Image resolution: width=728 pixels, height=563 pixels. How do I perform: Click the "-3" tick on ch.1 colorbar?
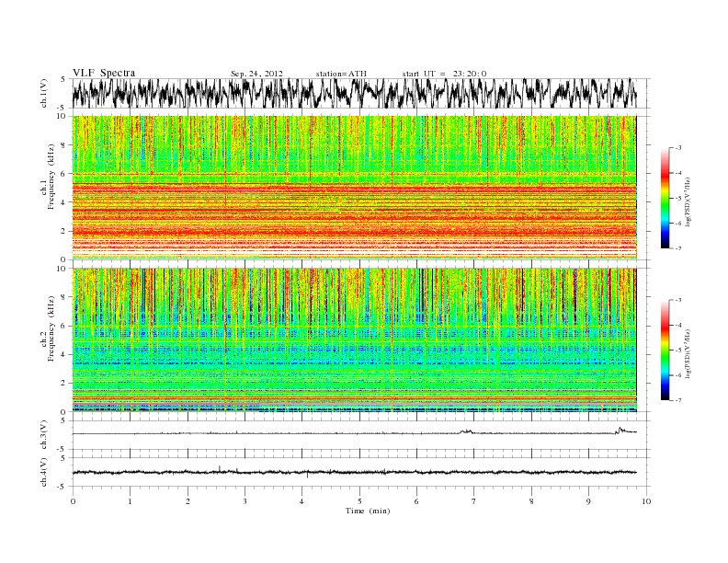[677, 148]
